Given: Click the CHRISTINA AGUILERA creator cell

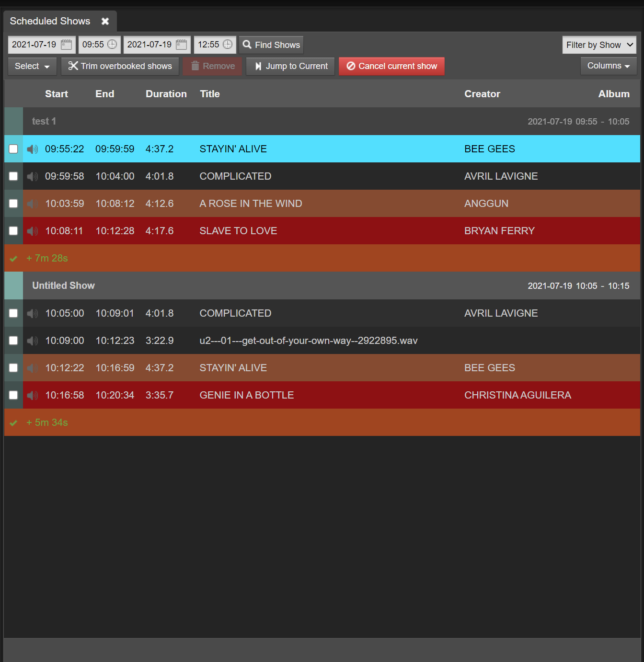Looking at the screenshot, I should [x=517, y=395].
